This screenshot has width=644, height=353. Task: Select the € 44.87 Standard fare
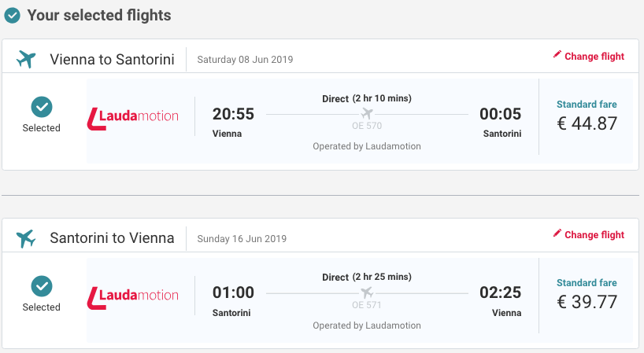pos(587,123)
